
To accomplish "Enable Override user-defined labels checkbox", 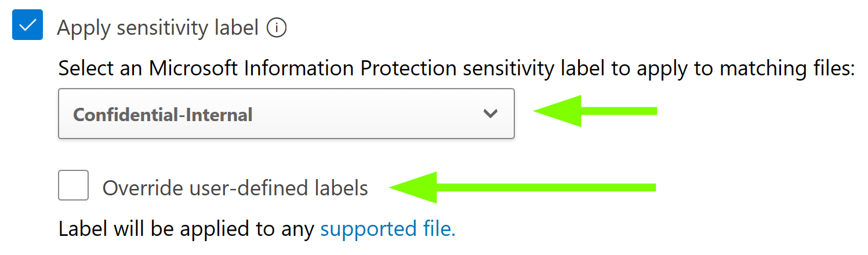I will [73, 185].
